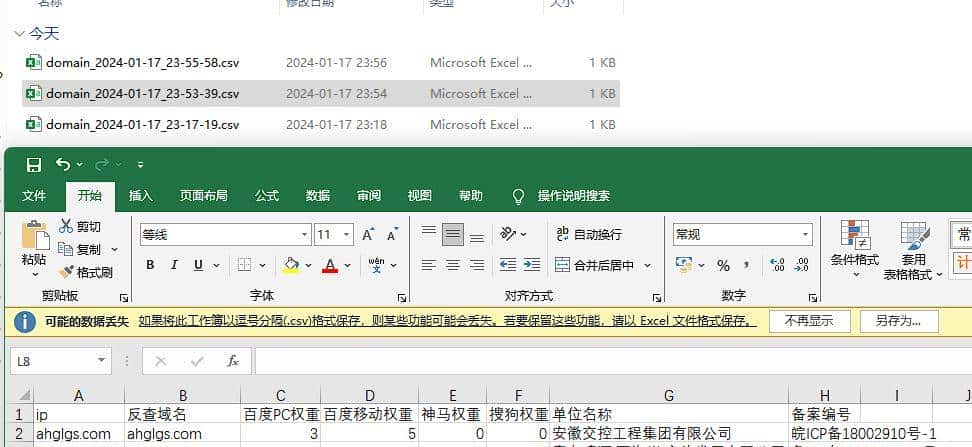Open the 等线 font name dropdown
The height and width of the screenshot is (447, 972).
(x=304, y=235)
